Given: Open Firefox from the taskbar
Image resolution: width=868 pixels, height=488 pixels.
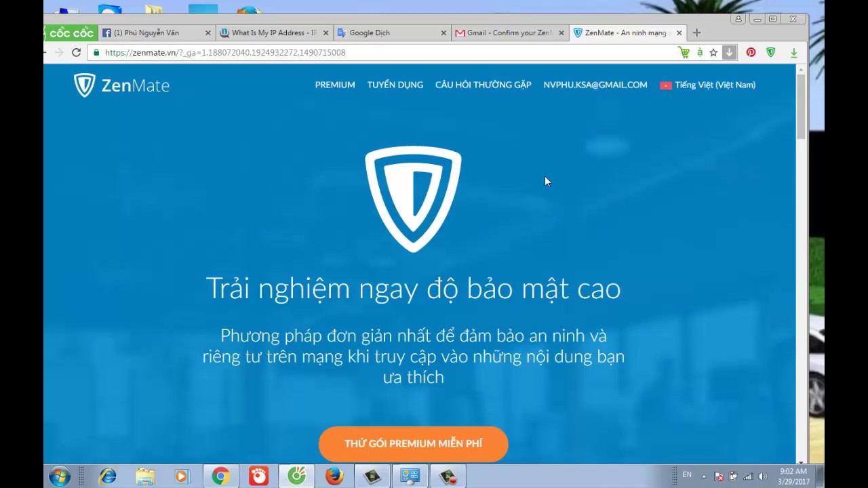Looking at the screenshot, I should (x=334, y=476).
